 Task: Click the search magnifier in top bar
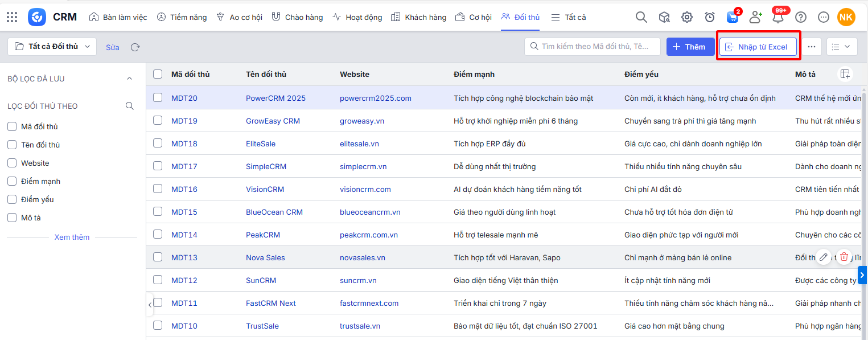641,17
